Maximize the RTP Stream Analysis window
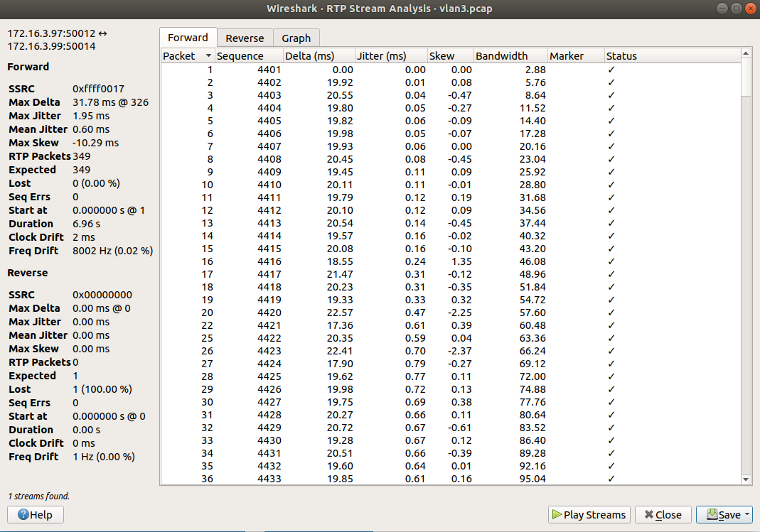 (x=737, y=9)
